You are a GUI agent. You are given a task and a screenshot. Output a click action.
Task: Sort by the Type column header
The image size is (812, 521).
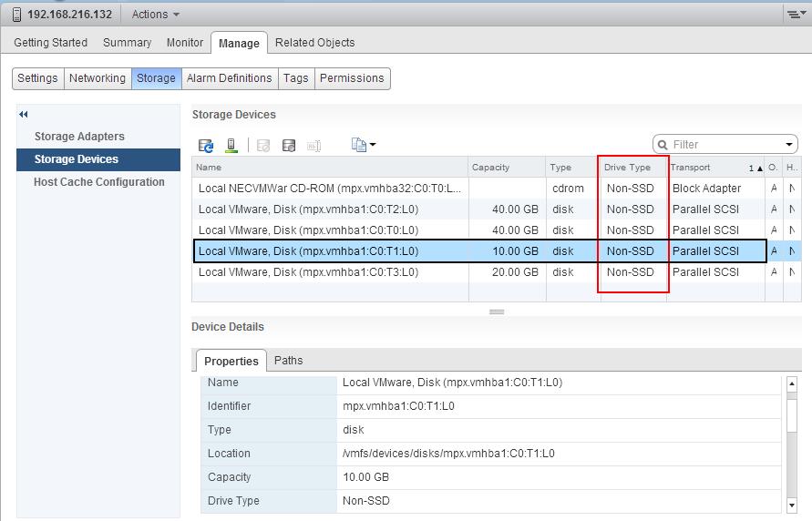572,167
